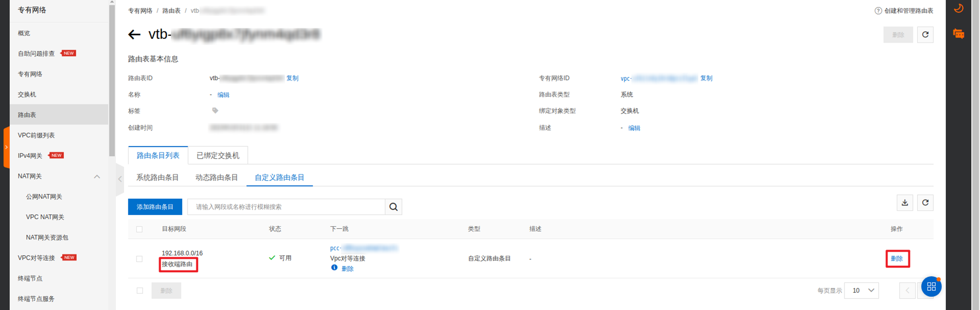980x310 pixels.
Task: Click the info icon under Vpc对等连接
Action: [334, 268]
